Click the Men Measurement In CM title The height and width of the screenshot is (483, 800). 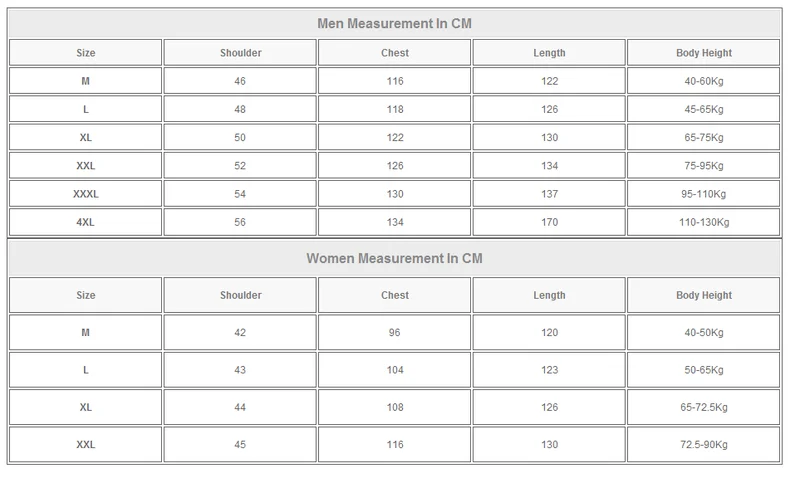(x=394, y=23)
